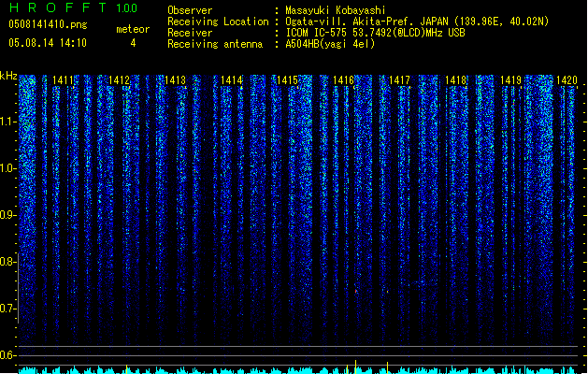
Task: Click the 1.0 frequency axis label
Action: [x=7, y=168]
